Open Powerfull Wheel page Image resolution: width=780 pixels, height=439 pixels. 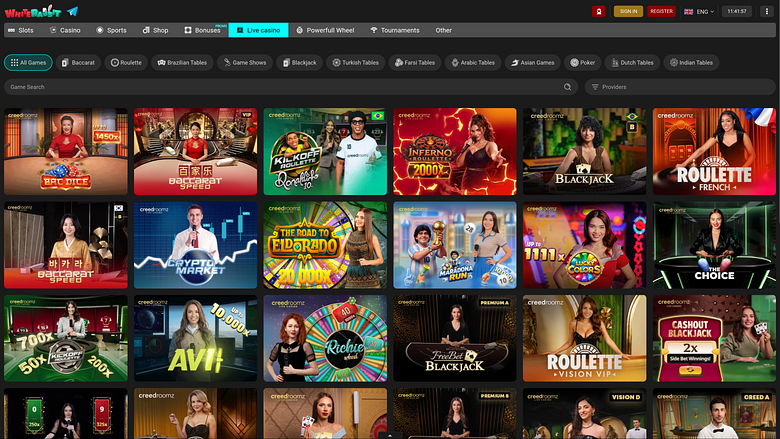pyautogui.click(x=325, y=30)
